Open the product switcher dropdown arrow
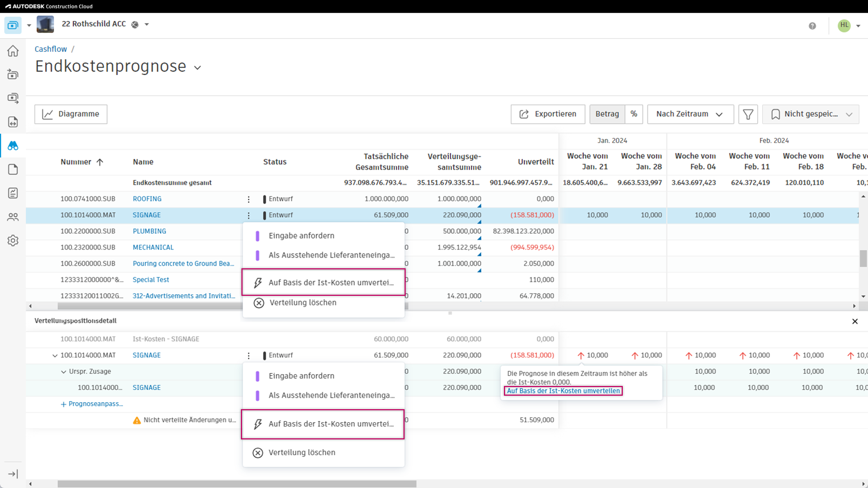 click(x=29, y=25)
